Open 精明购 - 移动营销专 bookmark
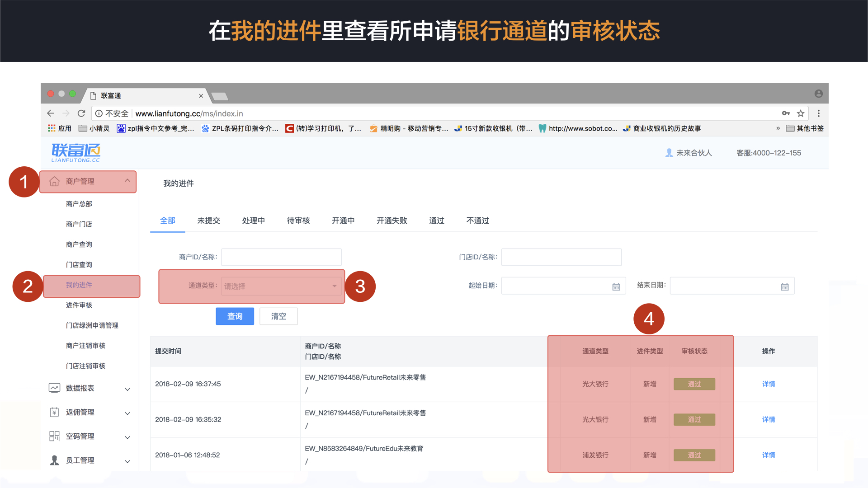The height and width of the screenshot is (488, 868). (x=409, y=128)
